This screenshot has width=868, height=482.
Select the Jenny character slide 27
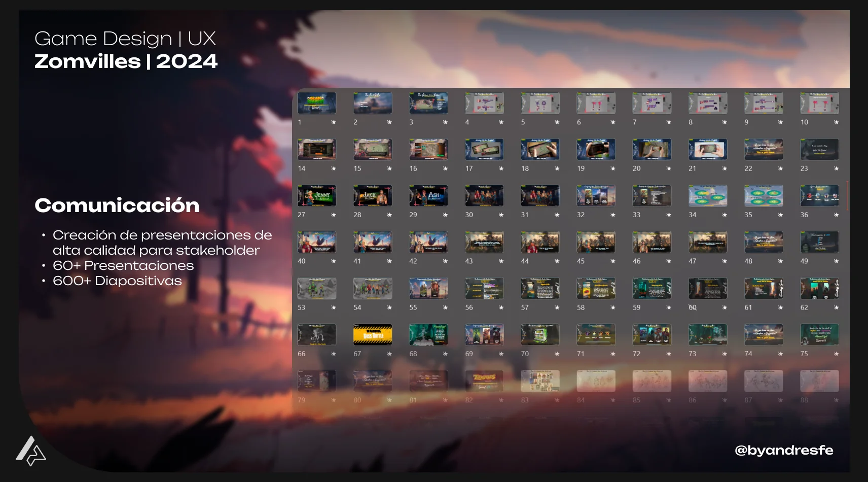317,196
